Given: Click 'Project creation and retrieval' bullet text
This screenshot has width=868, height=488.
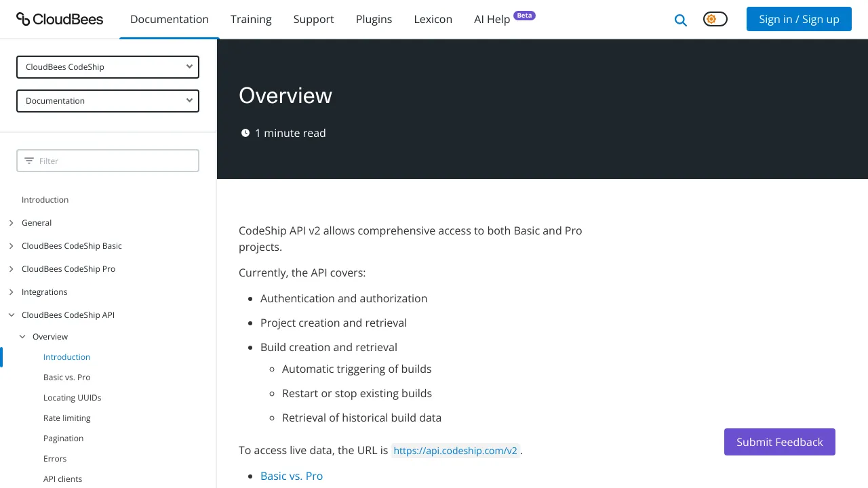Looking at the screenshot, I should (334, 323).
